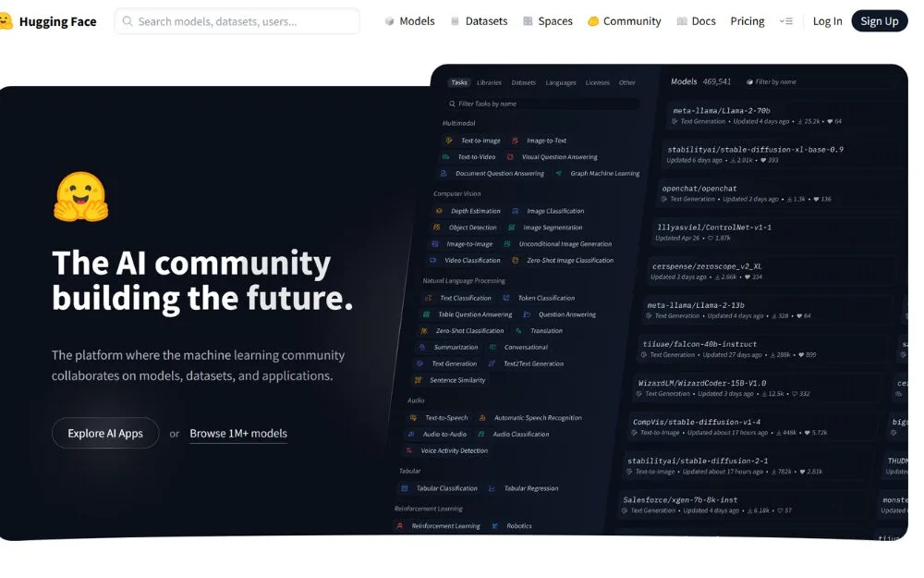
Task: Click the Sign Up button
Action: 880,21
